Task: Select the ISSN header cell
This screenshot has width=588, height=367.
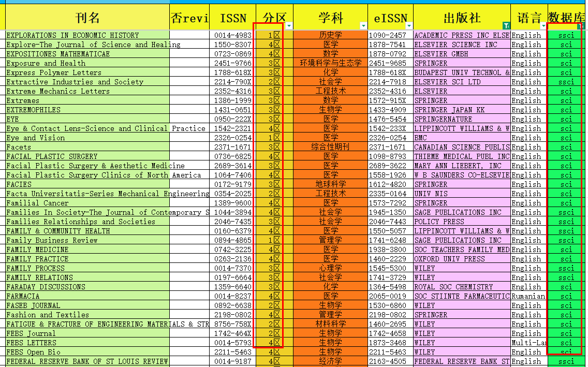Action: (x=232, y=18)
